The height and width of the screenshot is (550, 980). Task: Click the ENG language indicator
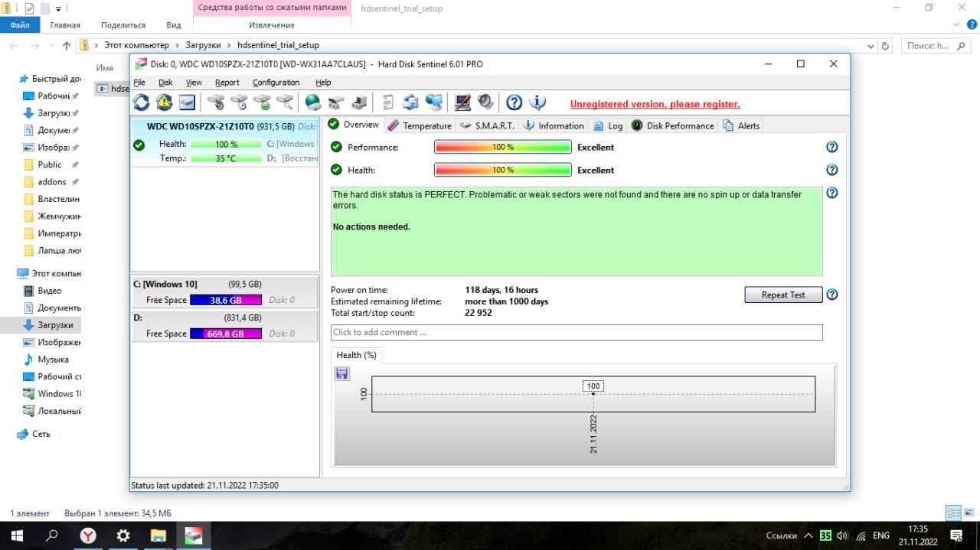[881, 535]
